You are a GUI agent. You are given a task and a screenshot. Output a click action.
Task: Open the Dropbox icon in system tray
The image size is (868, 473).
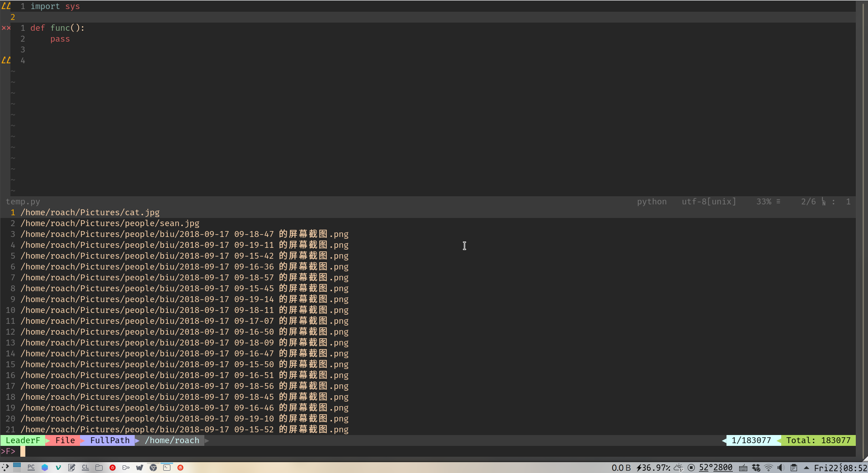point(756,468)
